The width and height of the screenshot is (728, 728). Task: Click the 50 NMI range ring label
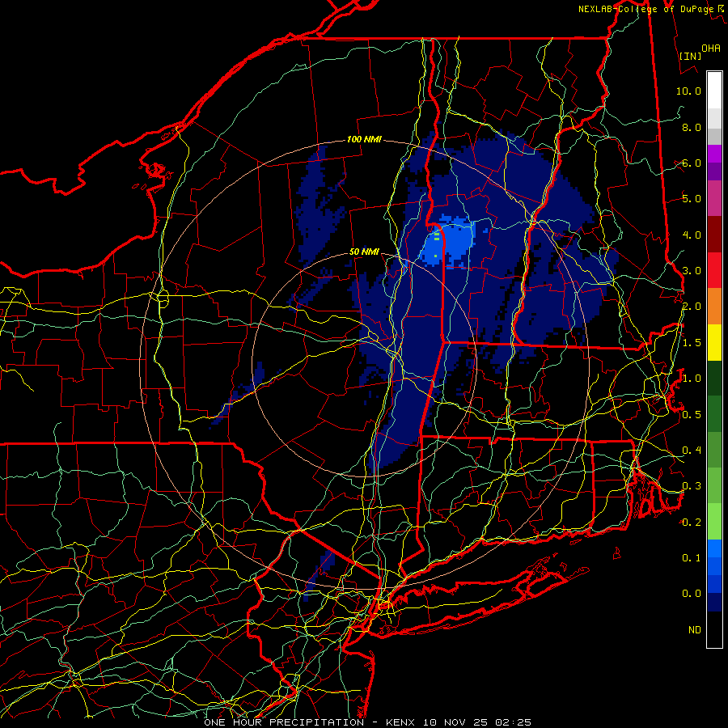pos(364,252)
